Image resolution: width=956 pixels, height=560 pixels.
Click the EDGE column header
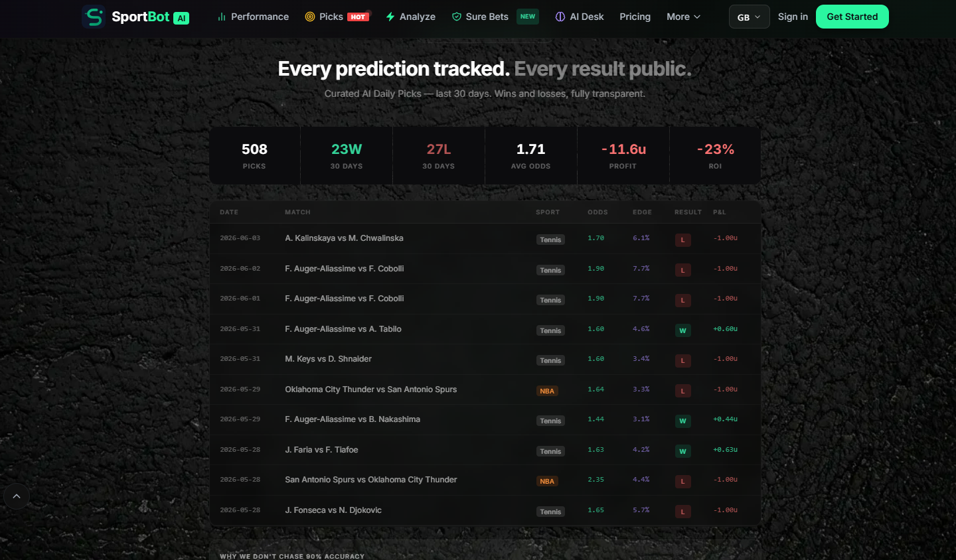tap(642, 212)
